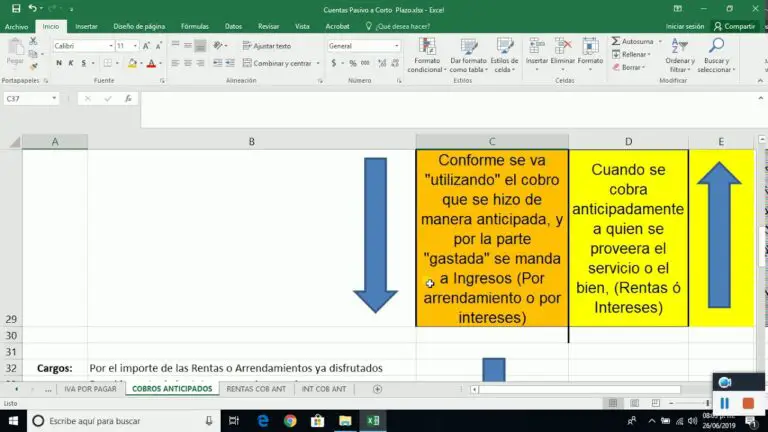Click Iniciar sesión link

point(685,26)
